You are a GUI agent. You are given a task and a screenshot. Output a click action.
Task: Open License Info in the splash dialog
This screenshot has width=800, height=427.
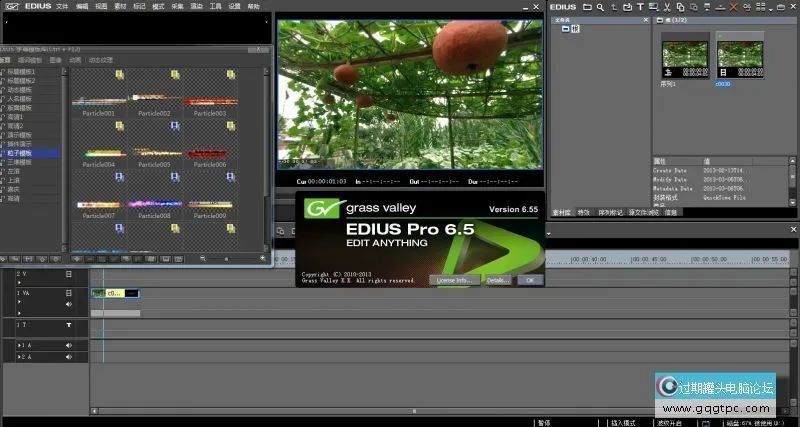pyautogui.click(x=454, y=280)
